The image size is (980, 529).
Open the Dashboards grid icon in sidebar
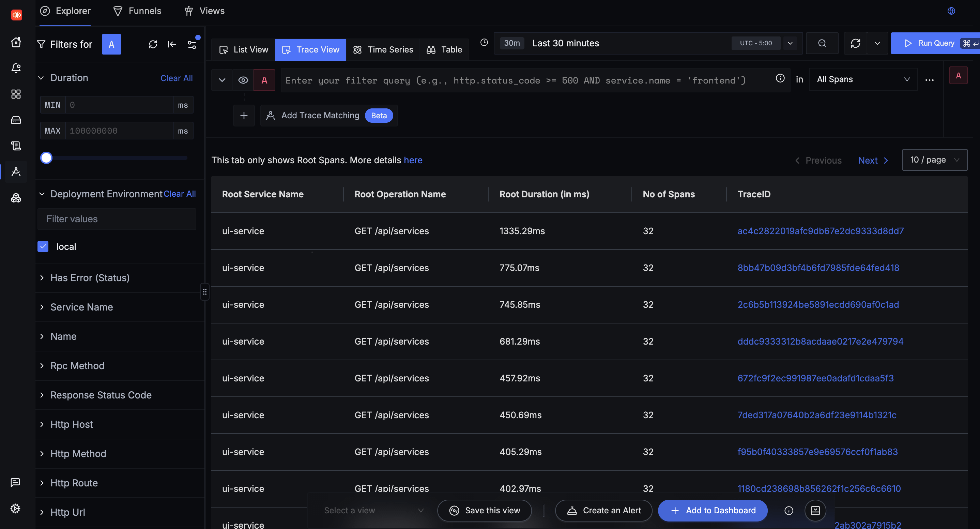(x=16, y=94)
